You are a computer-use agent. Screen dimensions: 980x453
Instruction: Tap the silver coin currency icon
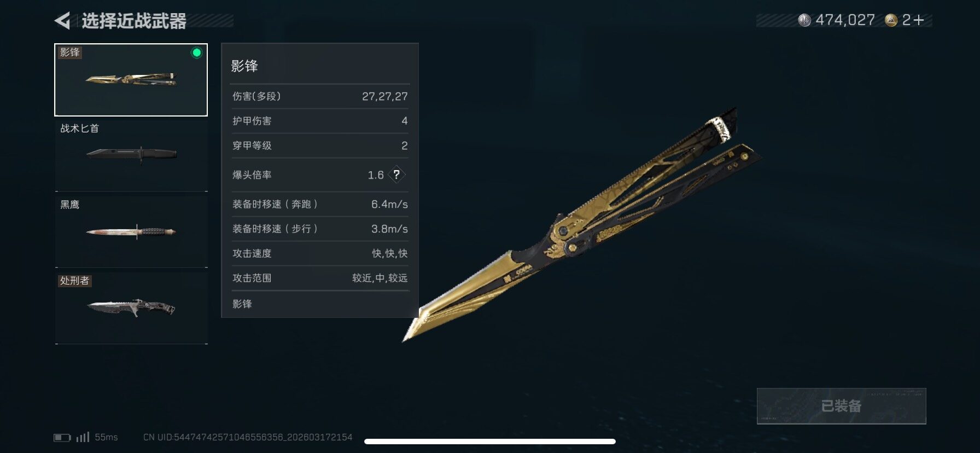click(x=804, y=20)
